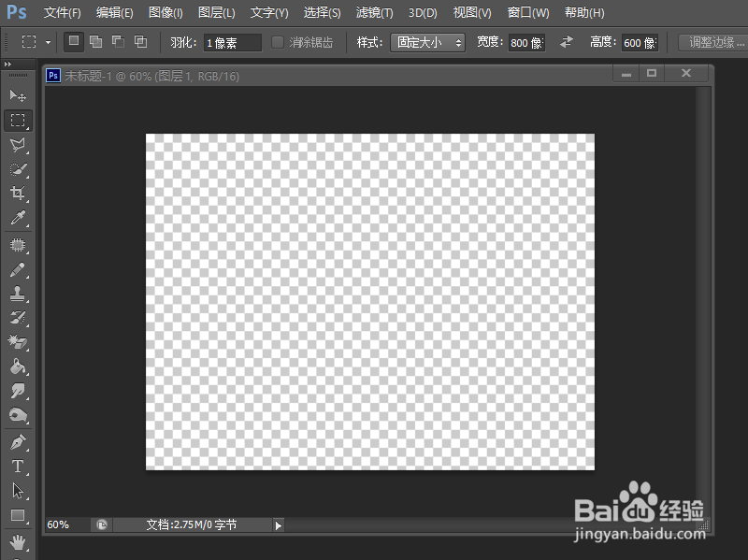Screen dimensions: 748x560
Task: Select the Quick Selection tool
Action: 18,169
